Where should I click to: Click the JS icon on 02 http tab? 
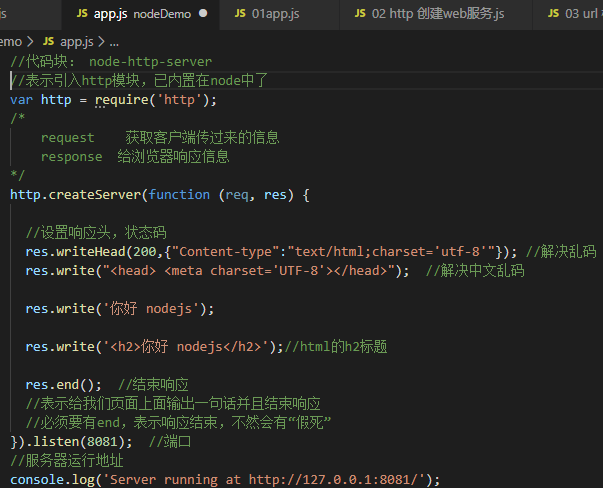click(362, 14)
